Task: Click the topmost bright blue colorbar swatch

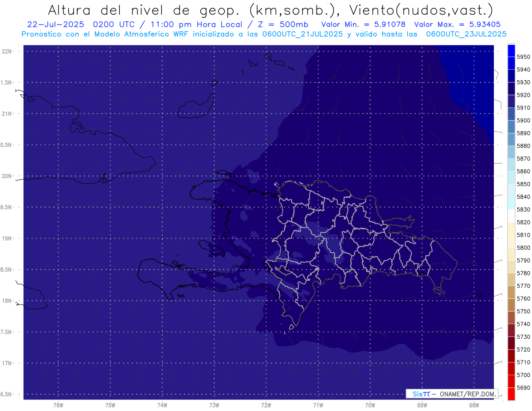Action: (x=511, y=51)
